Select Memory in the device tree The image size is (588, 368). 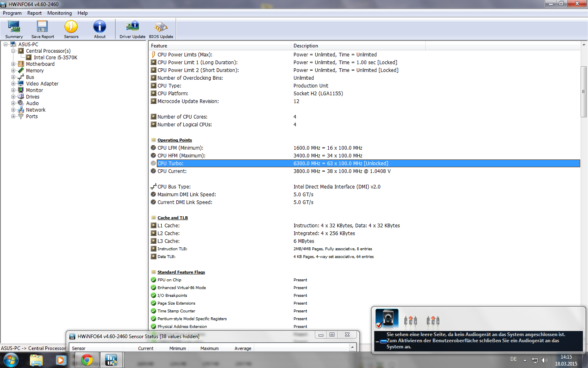pyautogui.click(x=35, y=71)
